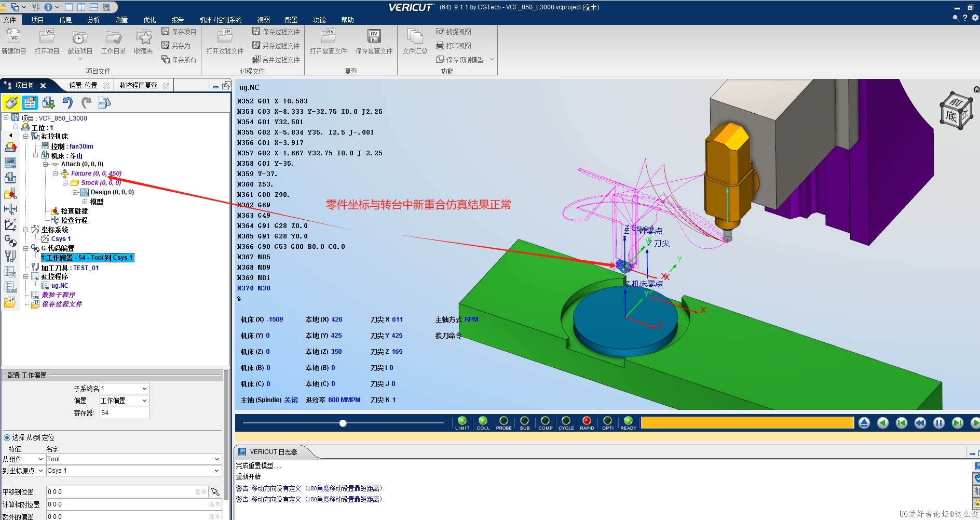Toggle mouse pick mode icon in project tree toolbar
Image resolution: width=980 pixels, height=520 pixels.
[x=11, y=103]
